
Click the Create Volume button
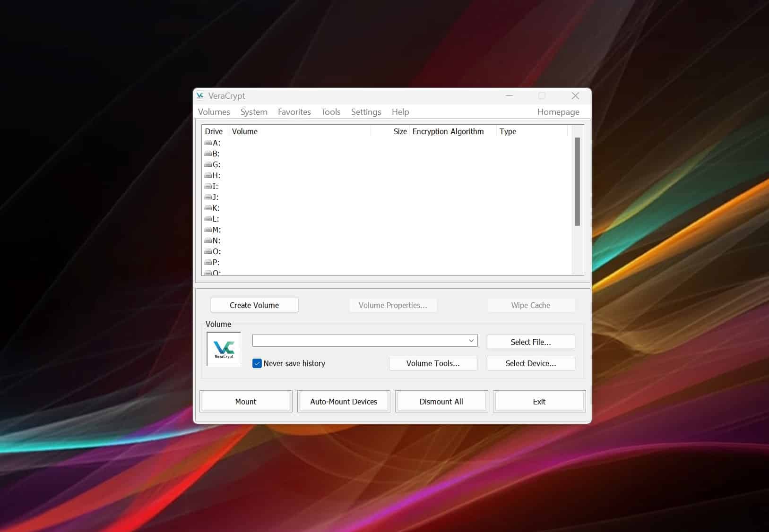point(254,305)
